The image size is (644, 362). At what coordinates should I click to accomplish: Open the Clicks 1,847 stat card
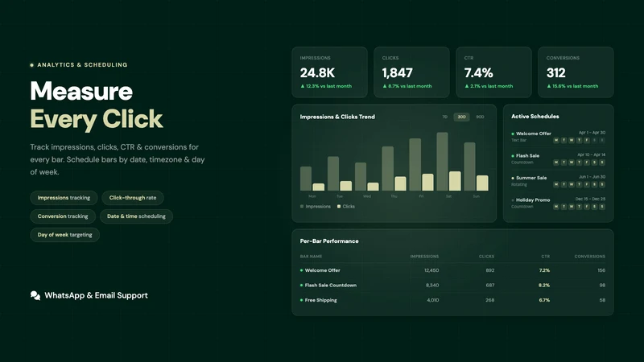(x=411, y=72)
